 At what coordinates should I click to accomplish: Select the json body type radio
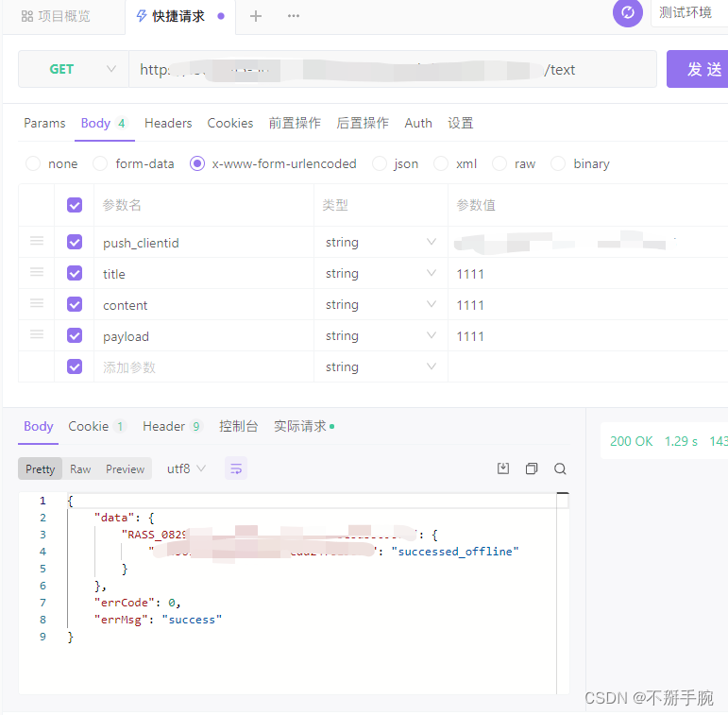380,163
